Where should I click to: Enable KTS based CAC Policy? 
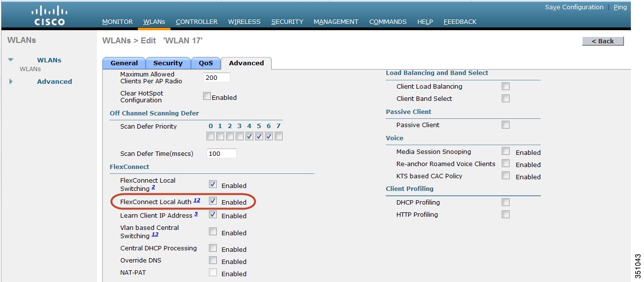tap(506, 176)
